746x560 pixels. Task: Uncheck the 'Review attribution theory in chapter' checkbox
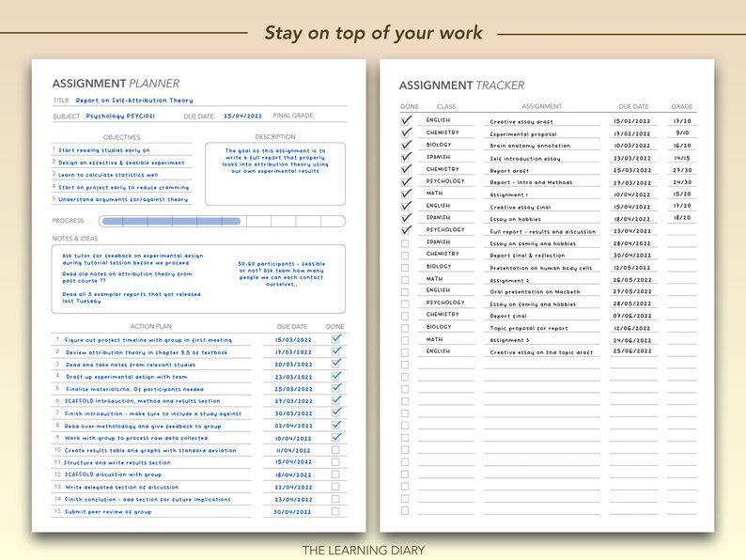click(336, 351)
